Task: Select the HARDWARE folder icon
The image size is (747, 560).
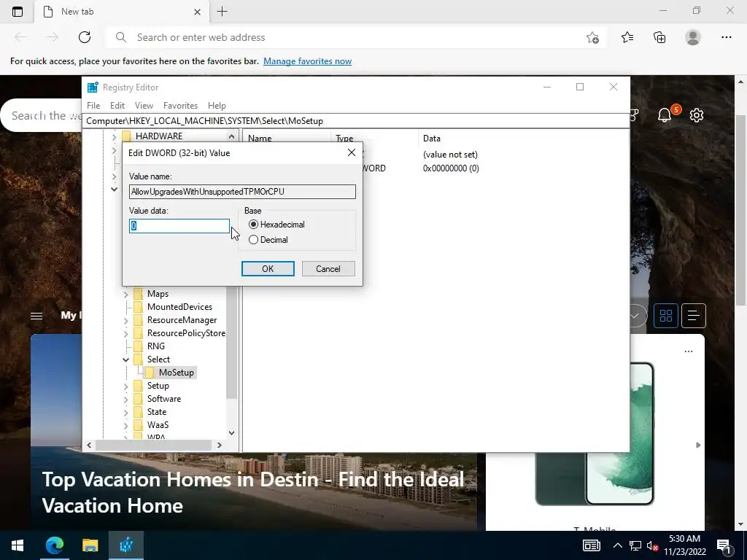Action: 127,136
